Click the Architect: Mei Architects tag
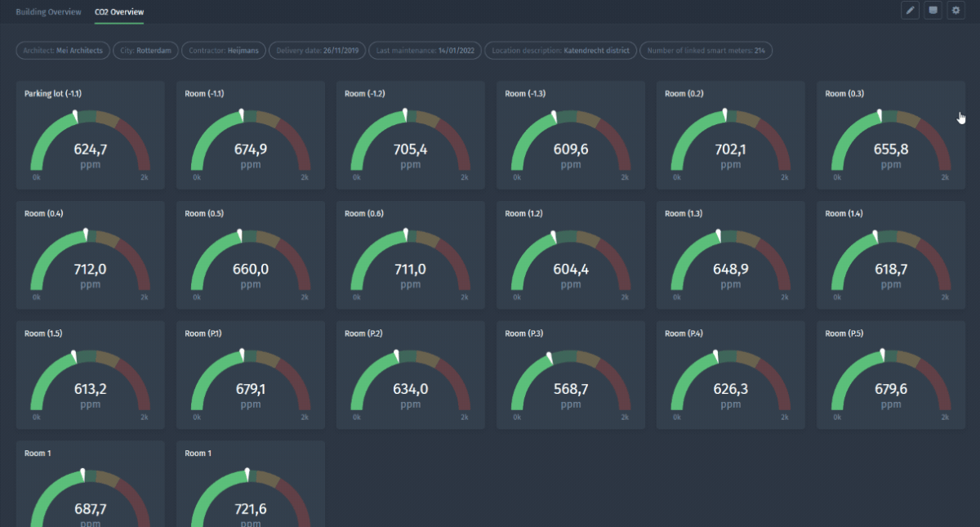Screen dimensions: 980x527 pos(63,51)
